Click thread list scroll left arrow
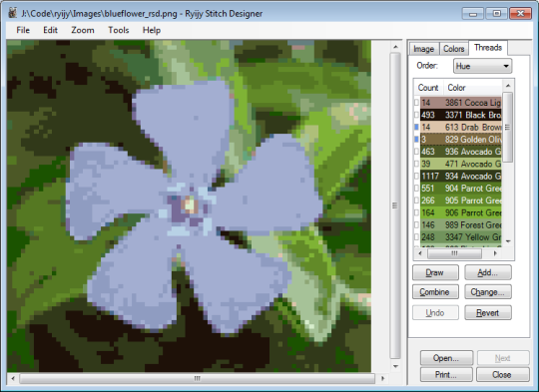Viewport: 539px width, 392px height. [420, 253]
